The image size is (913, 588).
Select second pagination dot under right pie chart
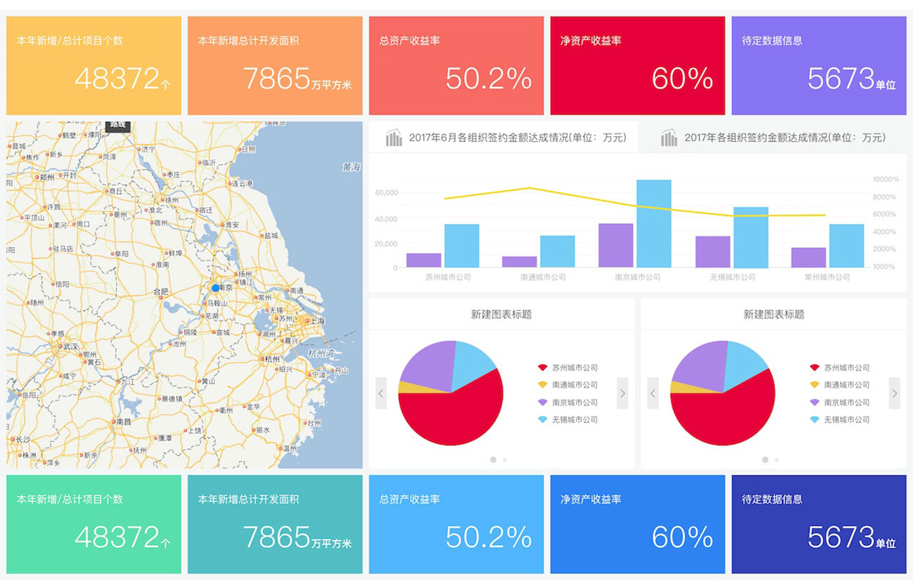point(777,459)
